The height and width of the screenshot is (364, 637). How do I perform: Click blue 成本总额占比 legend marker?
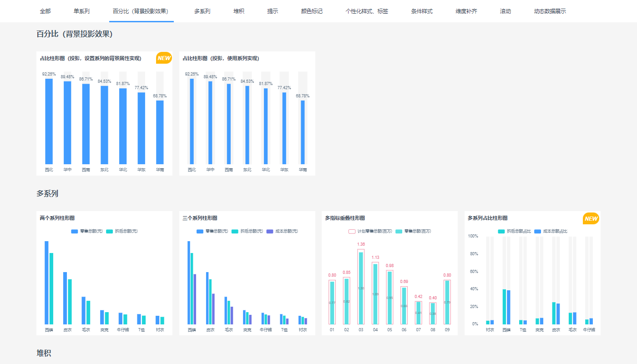pyautogui.click(x=537, y=231)
